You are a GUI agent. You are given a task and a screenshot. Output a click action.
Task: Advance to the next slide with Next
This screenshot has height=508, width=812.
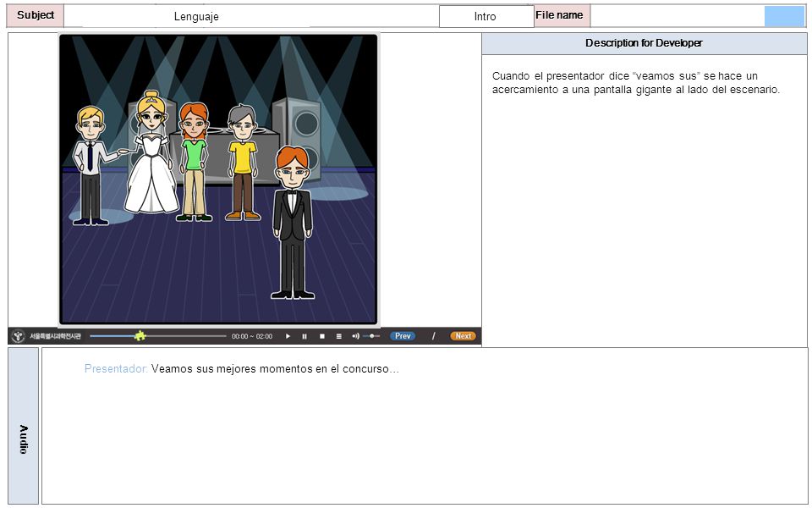(x=463, y=336)
